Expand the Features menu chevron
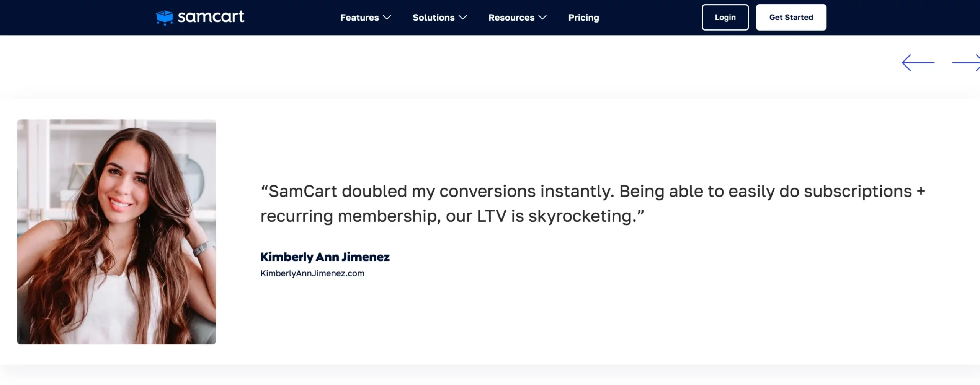The height and width of the screenshot is (385, 980). (x=387, y=18)
